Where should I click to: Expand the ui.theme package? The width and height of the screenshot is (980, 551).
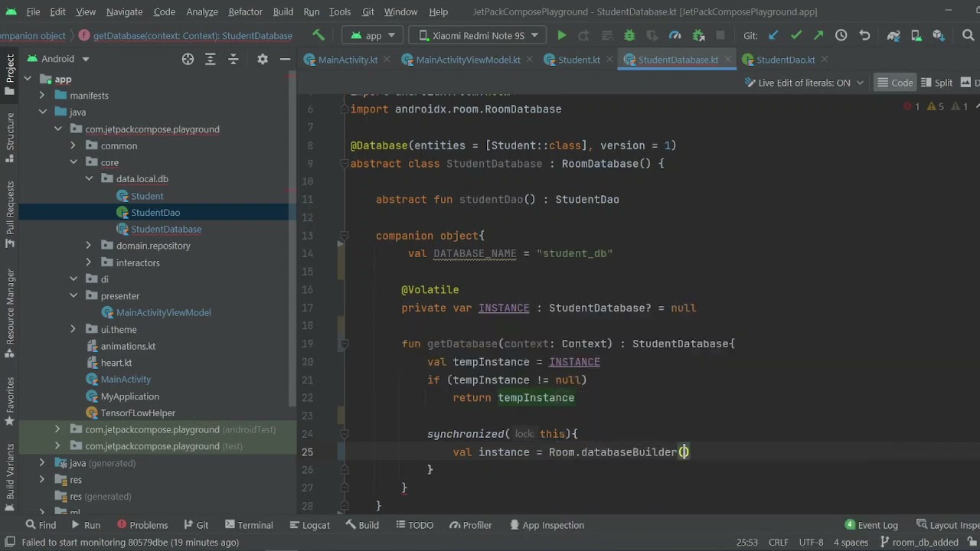point(73,329)
